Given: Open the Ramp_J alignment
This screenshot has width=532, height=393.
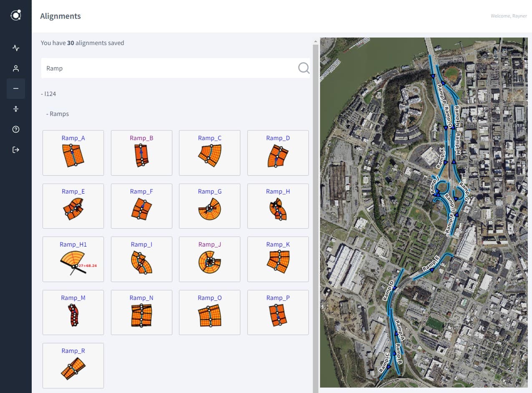Looking at the screenshot, I should 209,259.
